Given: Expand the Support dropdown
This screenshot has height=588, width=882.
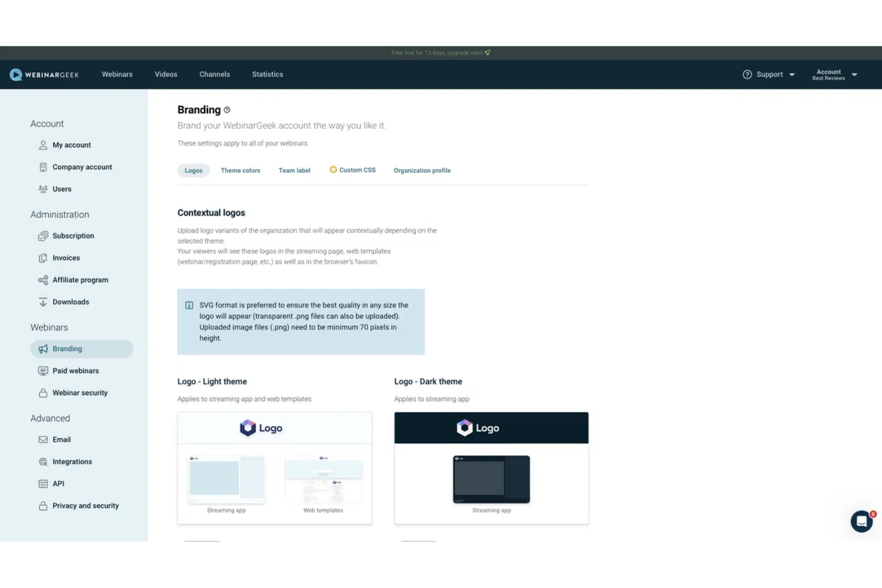Looking at the screenshot, I should click(x=769, y=74).
